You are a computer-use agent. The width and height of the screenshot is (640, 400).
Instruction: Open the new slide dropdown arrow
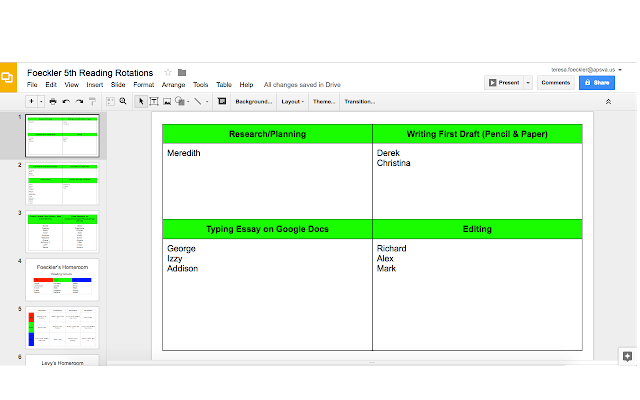[41, 101]
